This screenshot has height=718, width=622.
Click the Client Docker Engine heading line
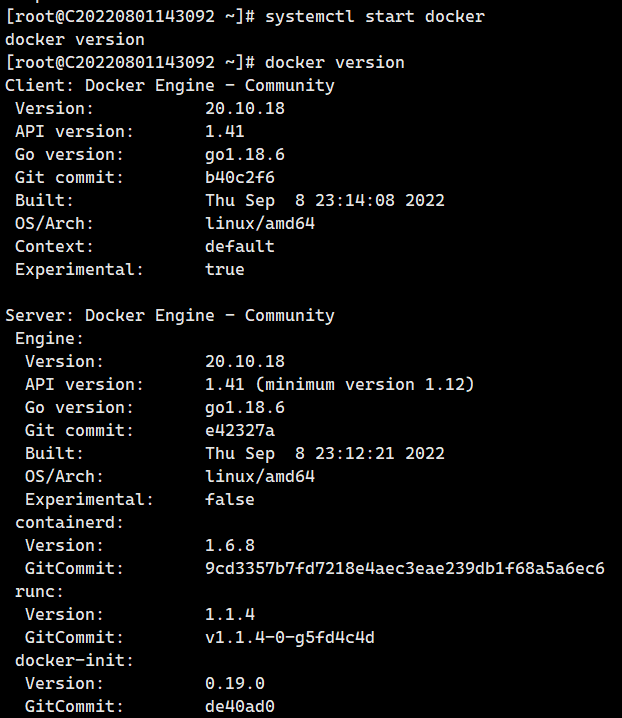(170, 85)
